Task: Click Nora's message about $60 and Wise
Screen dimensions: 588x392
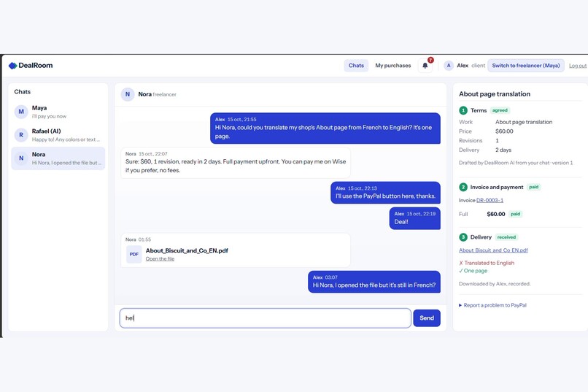Action: pos(236,163)
